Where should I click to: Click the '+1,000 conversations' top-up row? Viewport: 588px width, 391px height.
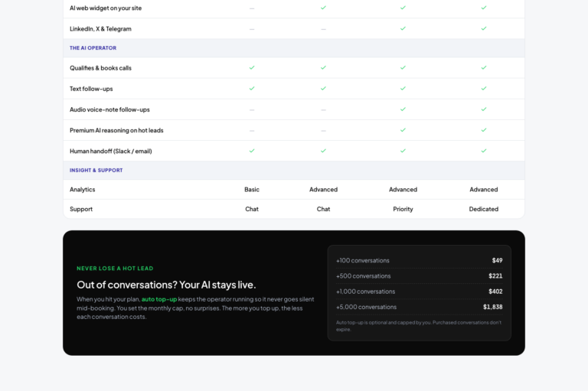[420, 292]
